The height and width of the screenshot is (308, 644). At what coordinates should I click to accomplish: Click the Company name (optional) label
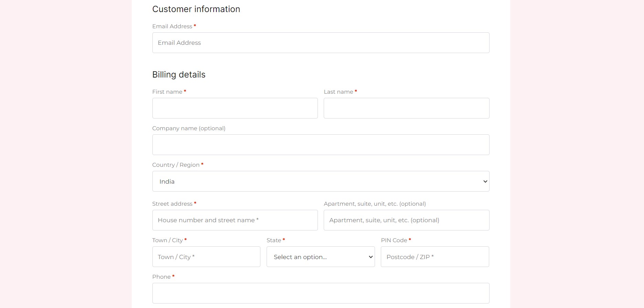coord(189,128)
